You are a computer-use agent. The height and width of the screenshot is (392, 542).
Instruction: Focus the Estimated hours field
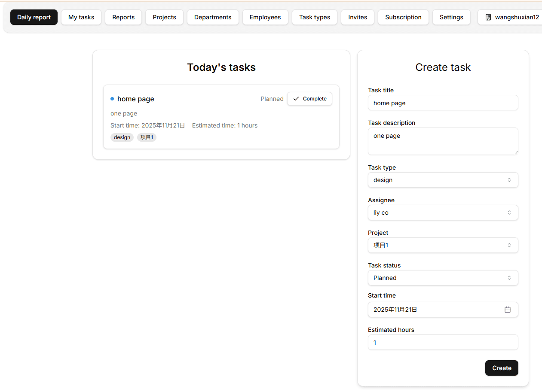tap(443, 343)
